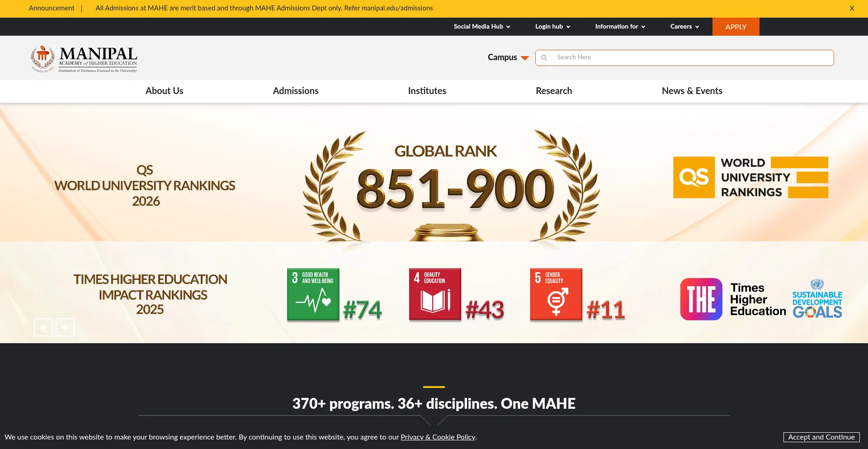The image size is (868, 449).
Task: Click the orange APPLY button
Action: click(x=736, y=27)
